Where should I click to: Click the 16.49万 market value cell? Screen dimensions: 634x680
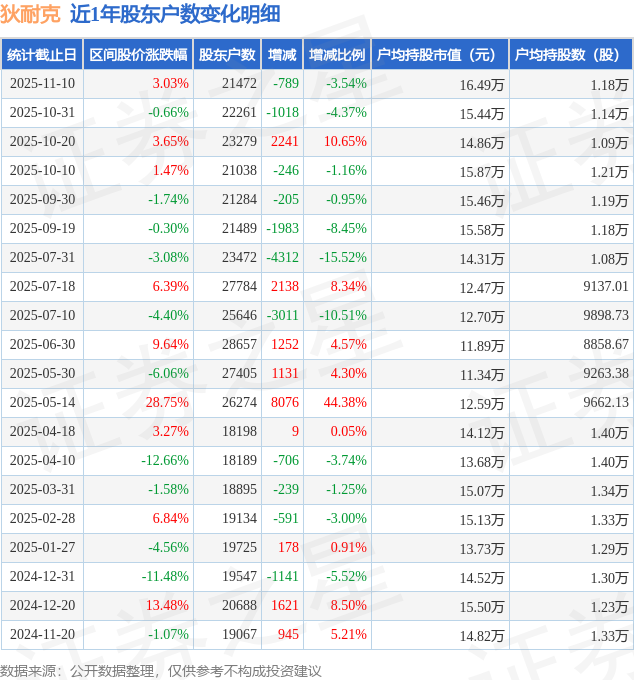tap(481, 85)
